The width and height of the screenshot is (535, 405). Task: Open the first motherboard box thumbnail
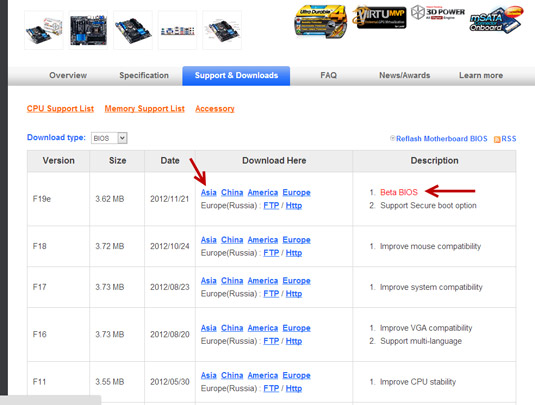point(44,30)
